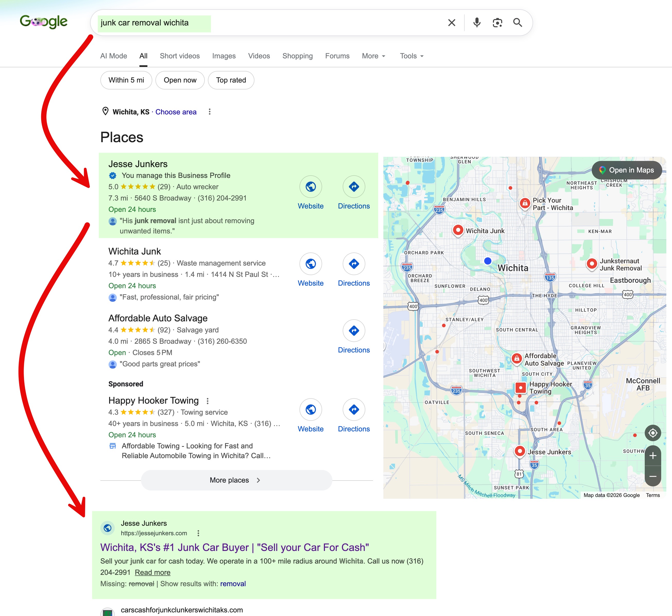Viewport: 672px width, 616px height.
Task: Click the map's my-location target icon
Action: (653, 433)
